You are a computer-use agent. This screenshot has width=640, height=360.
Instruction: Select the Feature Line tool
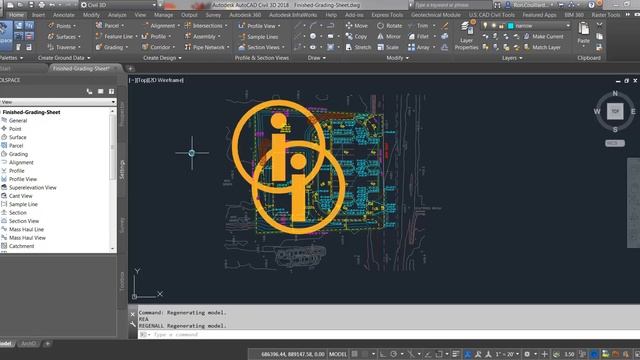pyautogui.click(x=116, y=36)
